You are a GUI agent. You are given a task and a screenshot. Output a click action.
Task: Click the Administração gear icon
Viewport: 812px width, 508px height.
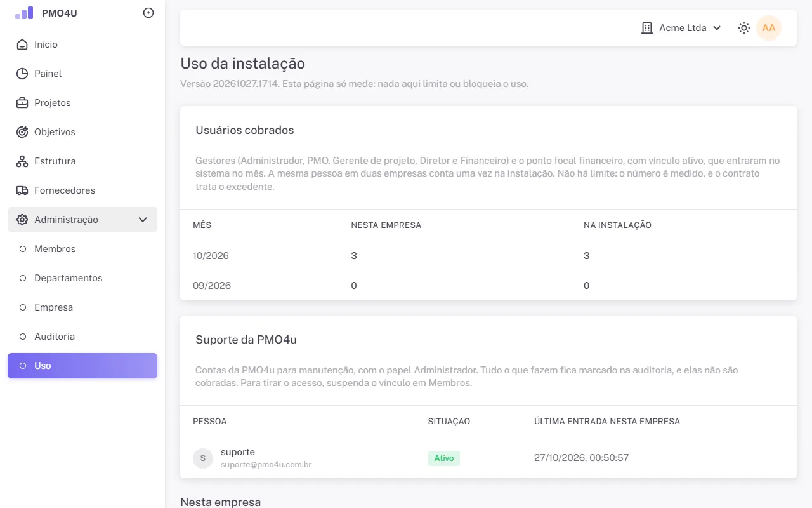pos(22,220)
